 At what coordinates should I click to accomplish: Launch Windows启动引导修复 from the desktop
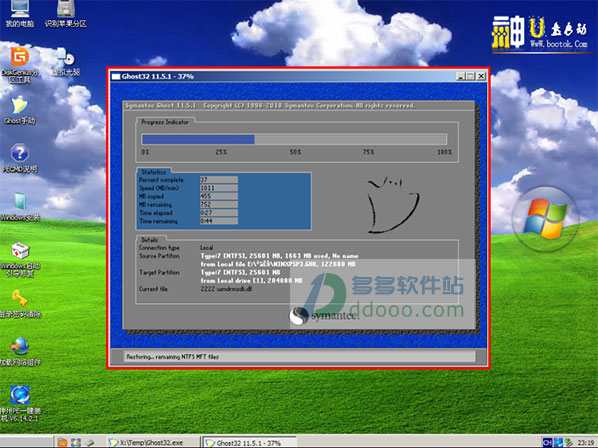(20, 259)
